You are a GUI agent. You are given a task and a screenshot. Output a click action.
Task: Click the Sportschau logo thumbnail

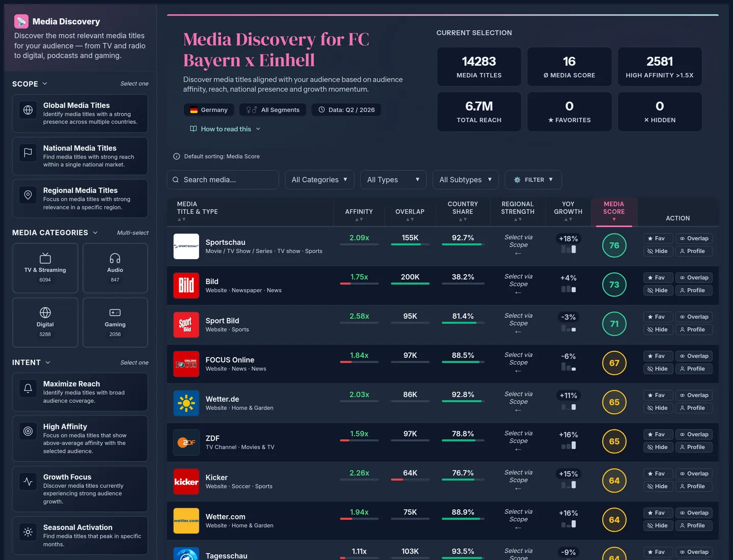pyautogui.click(x=186, y=246)
